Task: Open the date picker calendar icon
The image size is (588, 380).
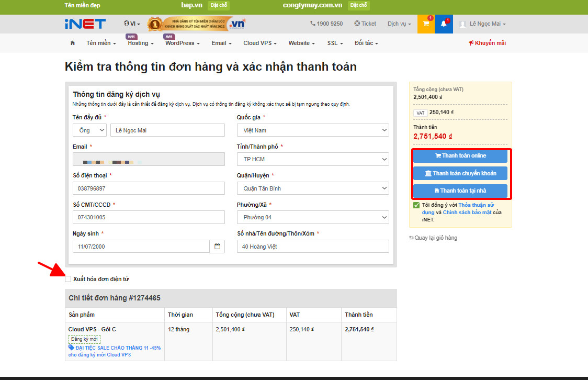Action: pos(217,247)
